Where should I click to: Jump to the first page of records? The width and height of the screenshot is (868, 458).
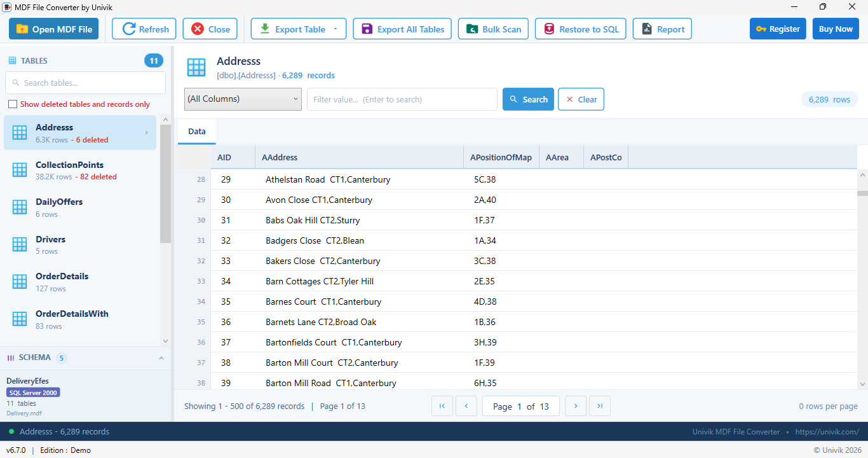[x=442, y=406]
